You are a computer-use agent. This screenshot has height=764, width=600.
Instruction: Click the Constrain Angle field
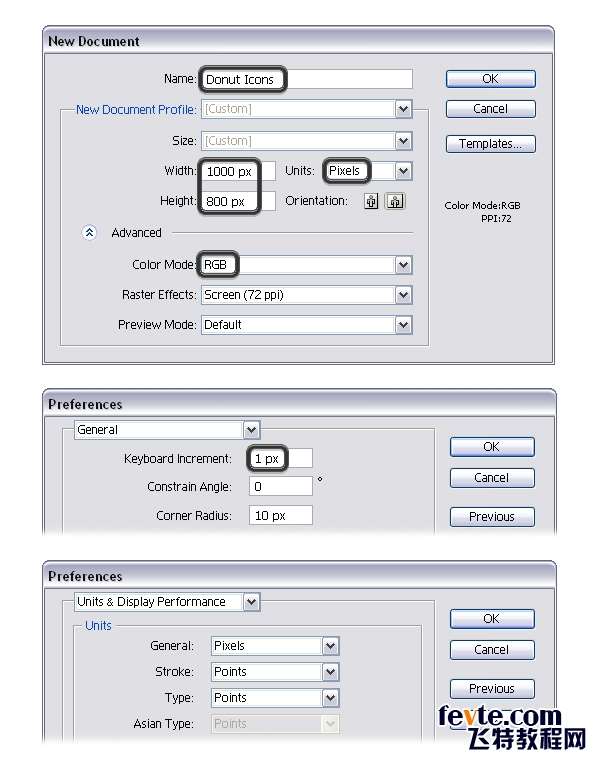pyautogui.click(x=281, y=487)
